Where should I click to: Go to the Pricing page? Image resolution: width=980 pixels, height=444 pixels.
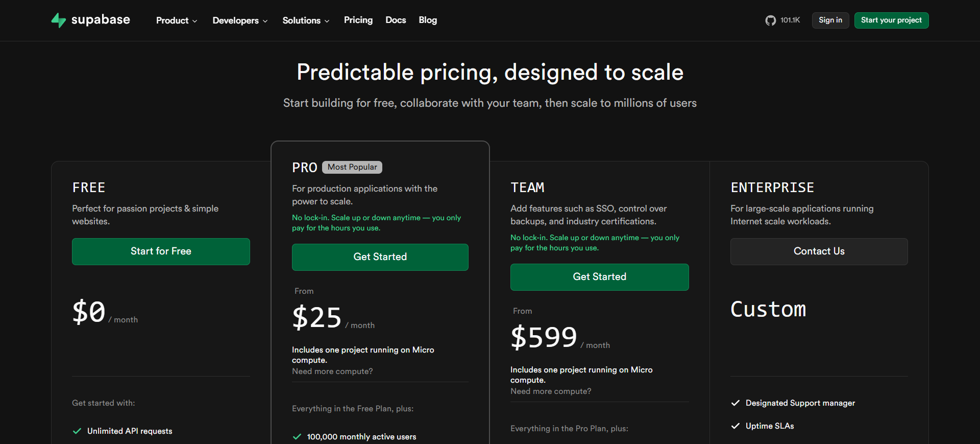(x=358, y=20)
